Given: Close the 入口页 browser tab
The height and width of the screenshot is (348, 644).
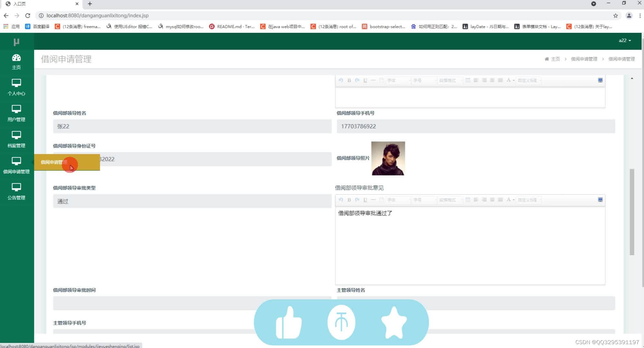Looking at the screenshot, I should [77, 4].
